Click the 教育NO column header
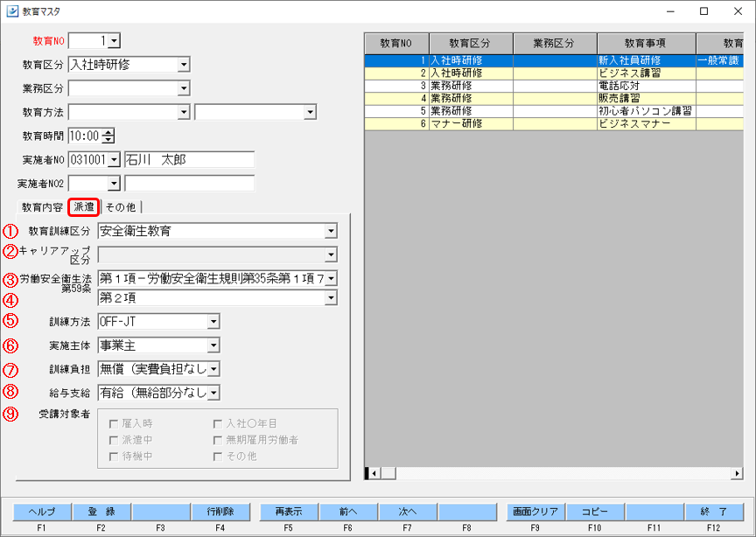The image size is (756, 537). [396, 44]
